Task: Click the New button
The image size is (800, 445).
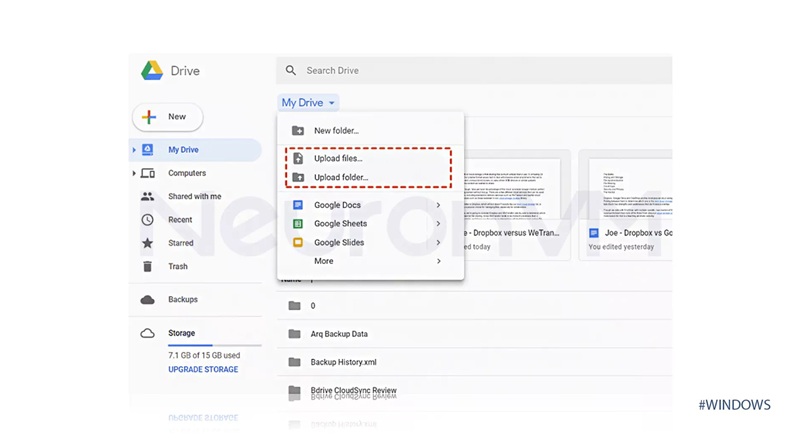Action: tap(167, 117)
